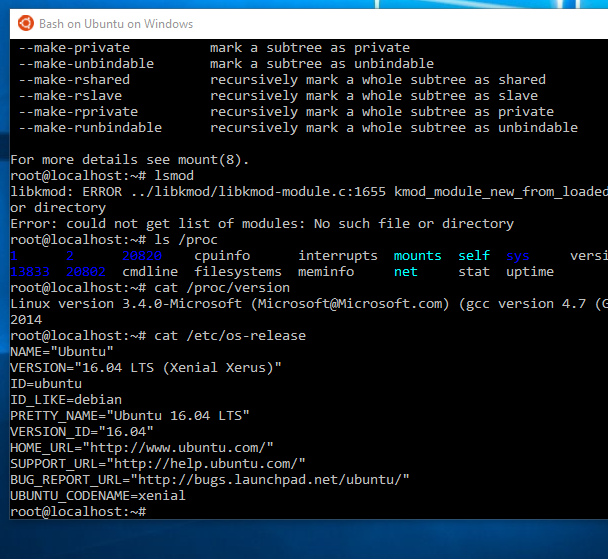Click the SUPPORT_URL help.ubuntu.com line
Image resolution: width=608 pixels, height=559 pixels.
pos(158,464)
